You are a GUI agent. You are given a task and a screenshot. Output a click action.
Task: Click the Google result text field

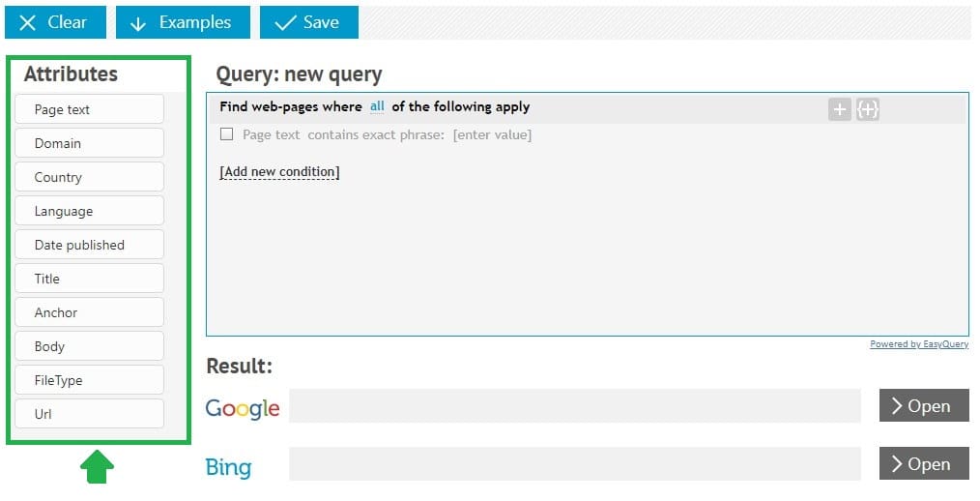(574, 405)
